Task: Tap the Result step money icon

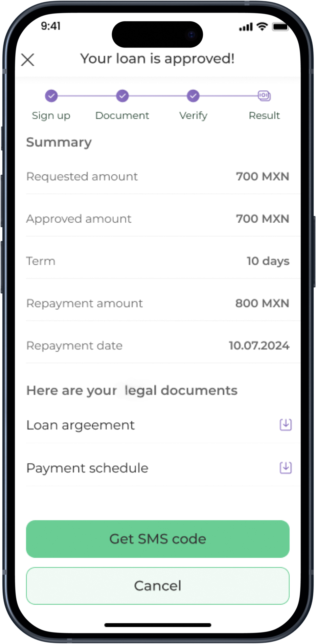Action: tap(264, 96)
